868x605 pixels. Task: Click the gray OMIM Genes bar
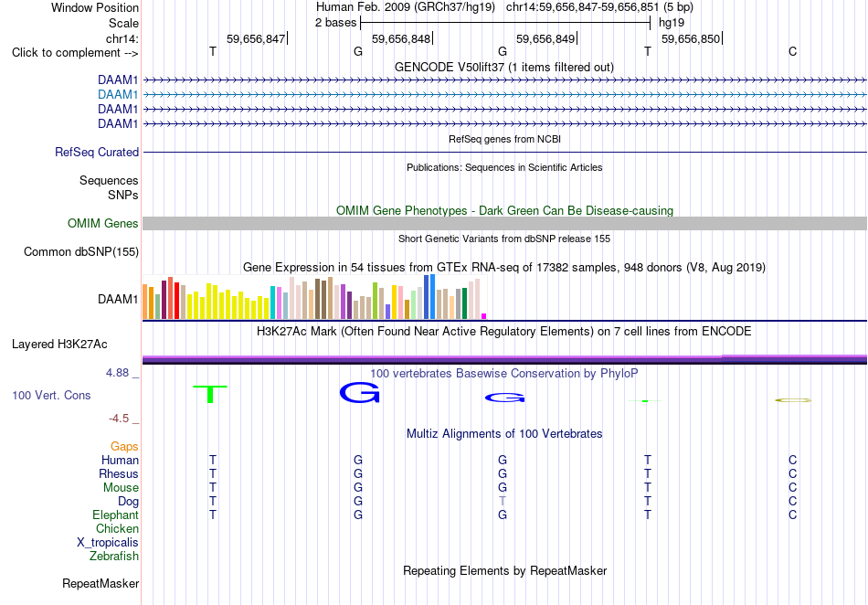504,224
